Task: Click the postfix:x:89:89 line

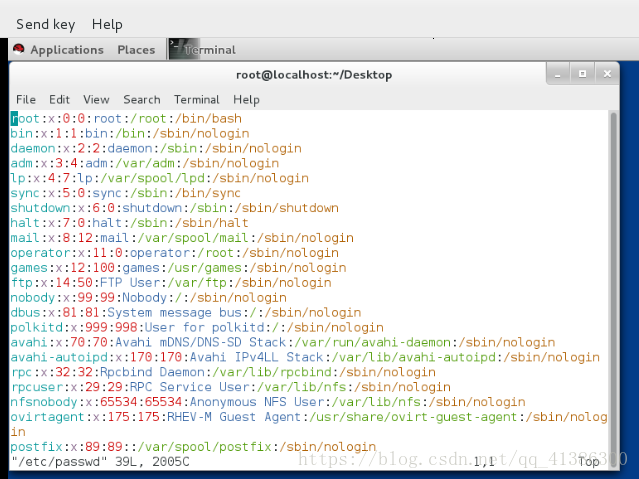Action: 194,447
